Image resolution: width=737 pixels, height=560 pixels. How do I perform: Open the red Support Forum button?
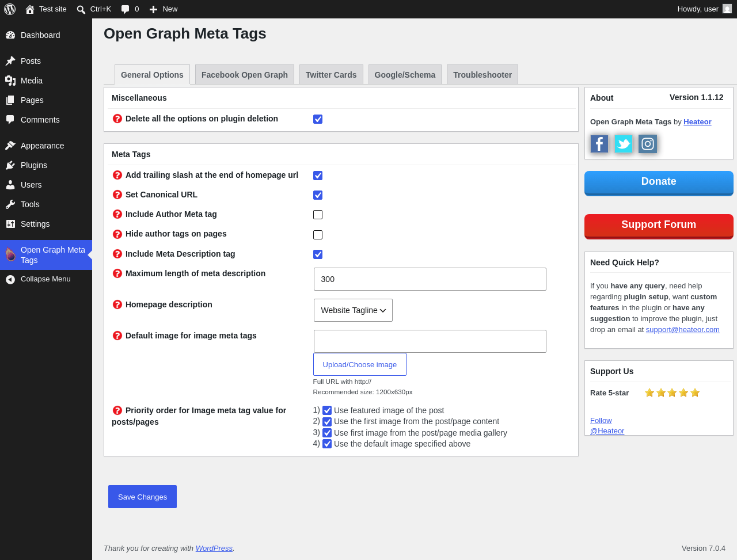[x=659, y=226]
